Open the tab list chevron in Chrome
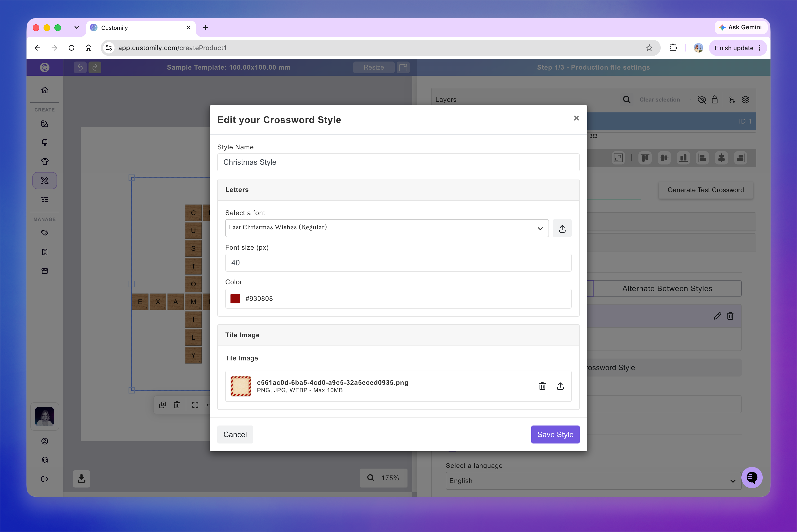This screenshot has height=532, width=797. click(76, 27)
